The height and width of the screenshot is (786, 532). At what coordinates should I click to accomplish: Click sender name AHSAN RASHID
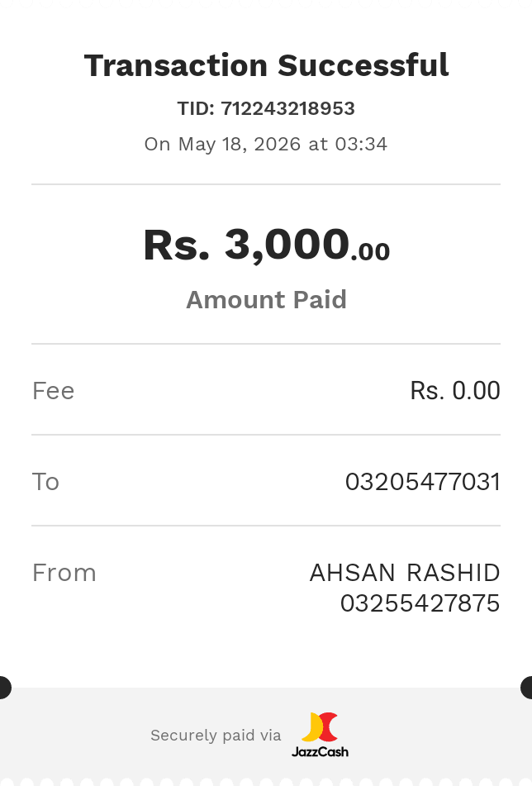point(405,573)
